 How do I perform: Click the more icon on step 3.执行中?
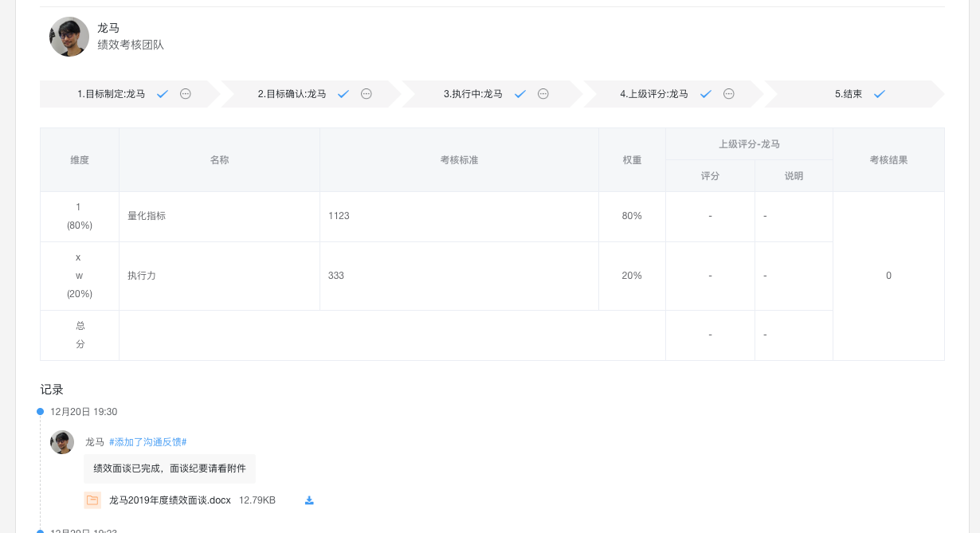pos(543,94)
